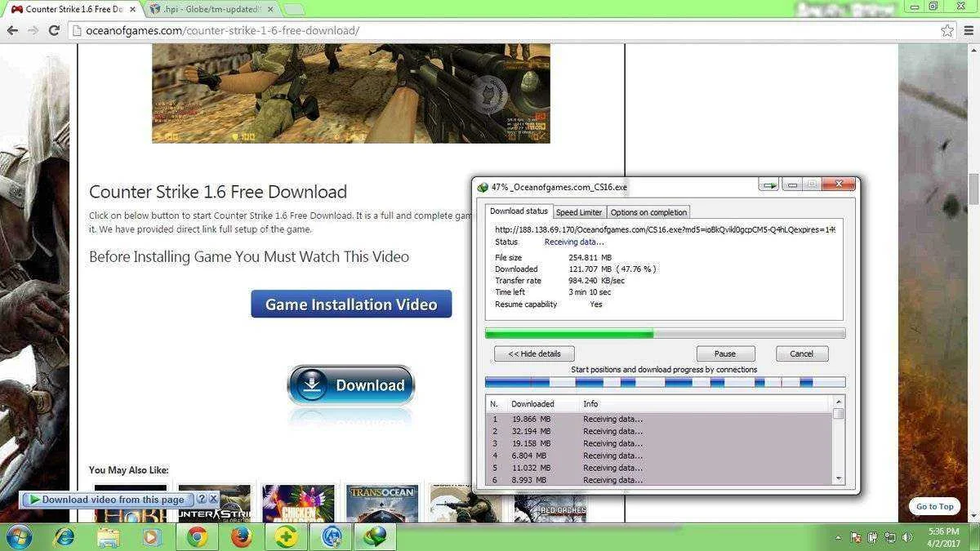Screen dimensions: 980x551
Task: Click the connections list scroll up arrow
Action: (838, 402)
